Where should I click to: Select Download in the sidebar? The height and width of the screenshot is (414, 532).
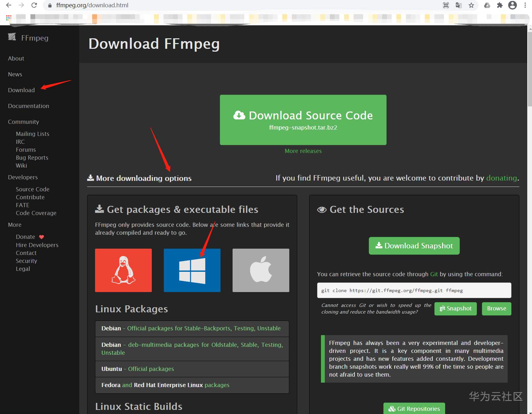[x=21, y=90]
